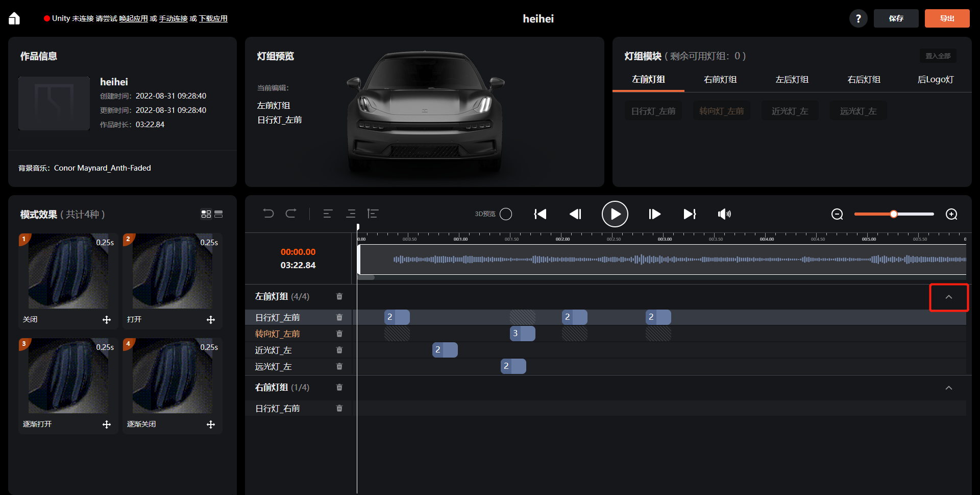Screen dimensions: 980x495
Task: Toggle the 3D预览 switch
Action: pyautogui.click(x=506, y=214)
